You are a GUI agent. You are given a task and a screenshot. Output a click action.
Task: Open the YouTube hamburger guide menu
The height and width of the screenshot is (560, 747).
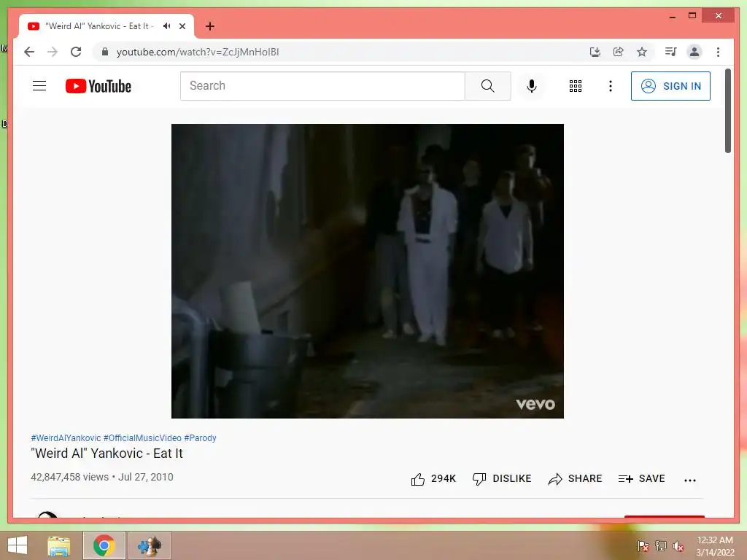click(39, 86)
